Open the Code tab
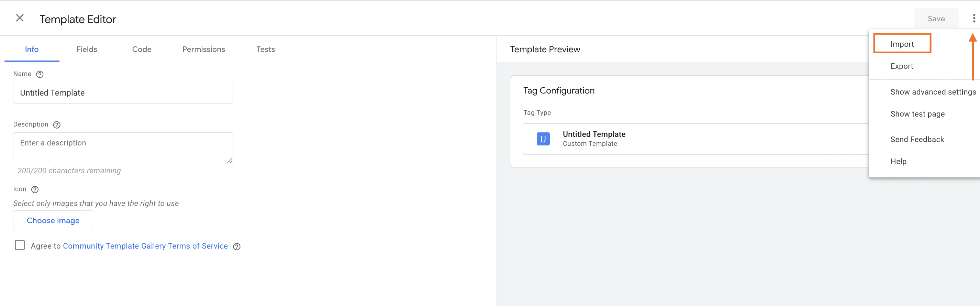The height and width of the screenshot is (306, 980). [142, 49]
